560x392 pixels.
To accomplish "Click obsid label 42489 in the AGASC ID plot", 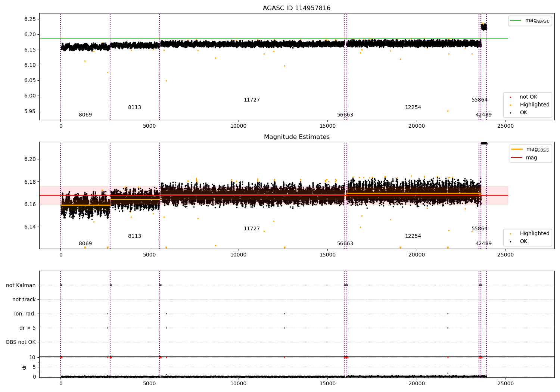I will pyautogui.click(x=483, y=115).
